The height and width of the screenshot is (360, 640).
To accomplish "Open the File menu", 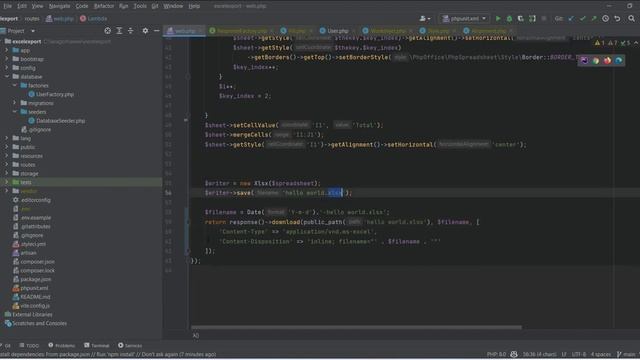I will pyautogui.click(x=7, y=6).
